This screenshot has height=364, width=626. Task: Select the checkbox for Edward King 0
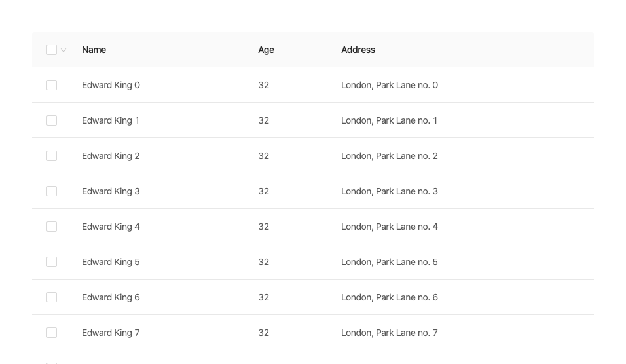[x=52, y=85]
